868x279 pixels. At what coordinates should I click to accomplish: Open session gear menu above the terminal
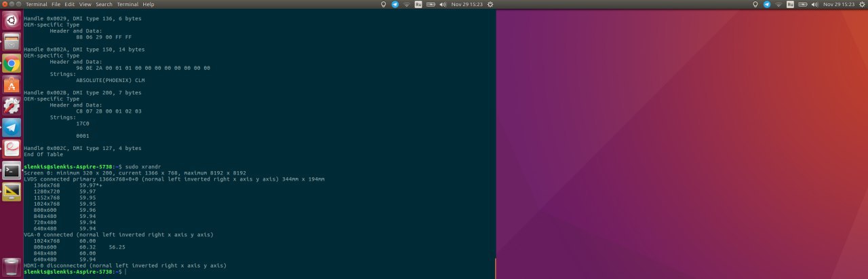click(x=490, y=4)
